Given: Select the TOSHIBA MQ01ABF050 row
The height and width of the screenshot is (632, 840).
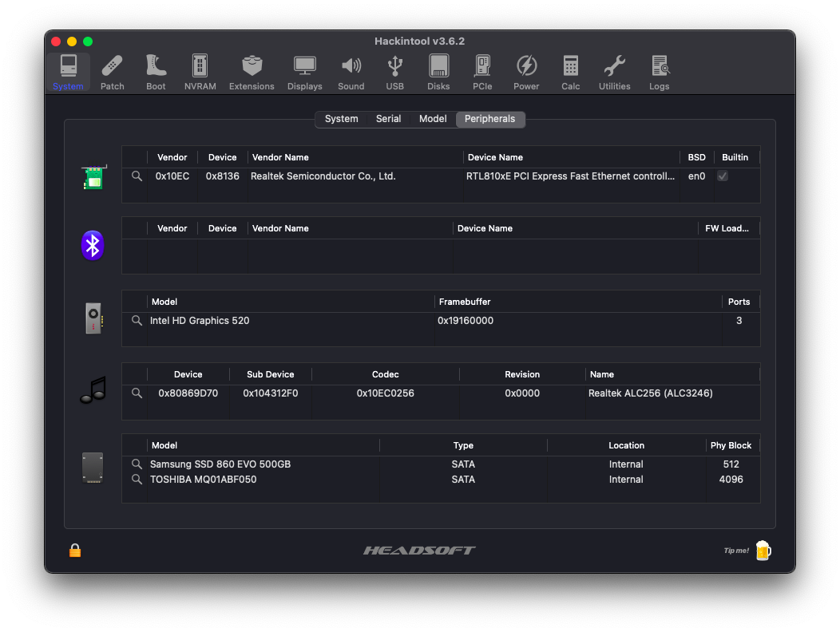Looking at the screenshot, I should tap(440, 480).
